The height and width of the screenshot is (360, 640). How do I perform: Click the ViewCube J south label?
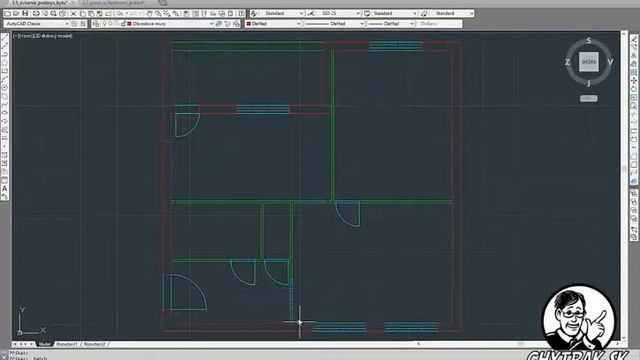(589, 84)
